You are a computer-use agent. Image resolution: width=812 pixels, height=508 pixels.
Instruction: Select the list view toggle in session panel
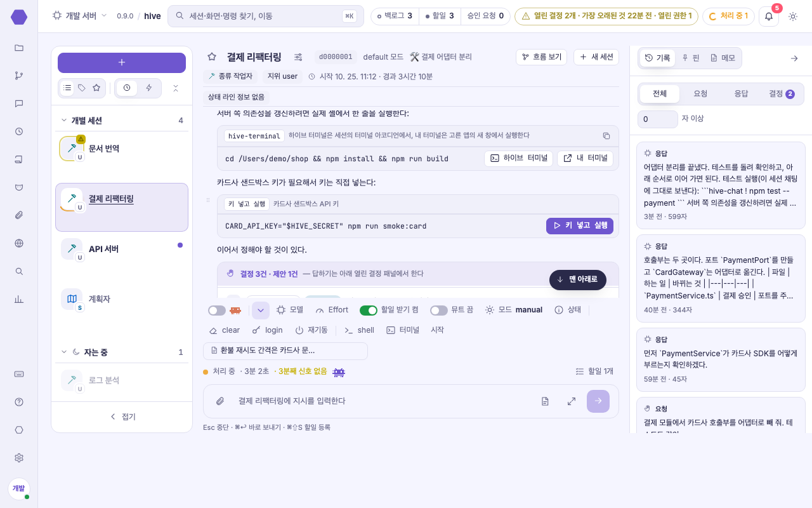(x=68, y=88)
